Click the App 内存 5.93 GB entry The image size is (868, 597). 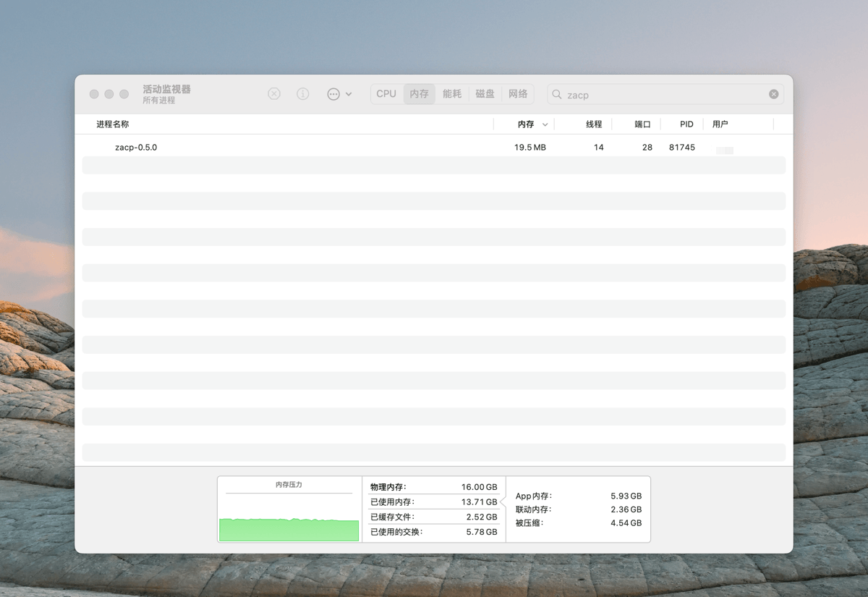coord(579,496)
